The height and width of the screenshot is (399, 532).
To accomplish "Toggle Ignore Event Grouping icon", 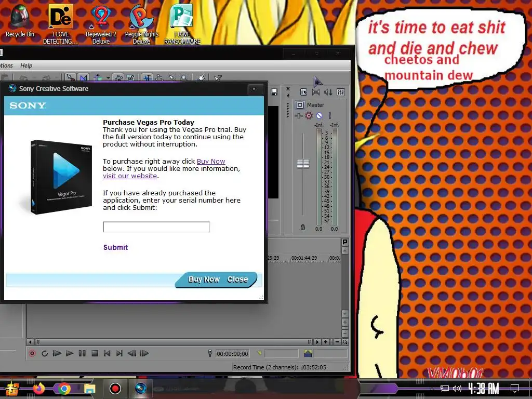I will point(131,78).
